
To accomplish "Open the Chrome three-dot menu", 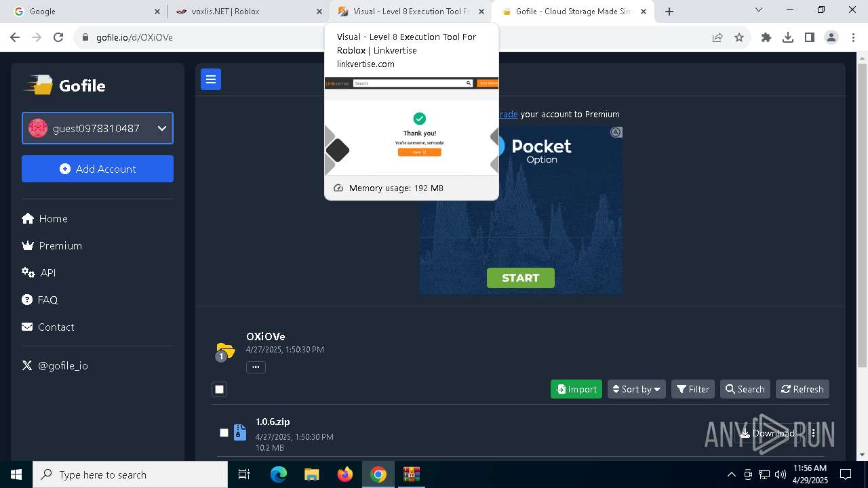I will click(x=852, y=37).
